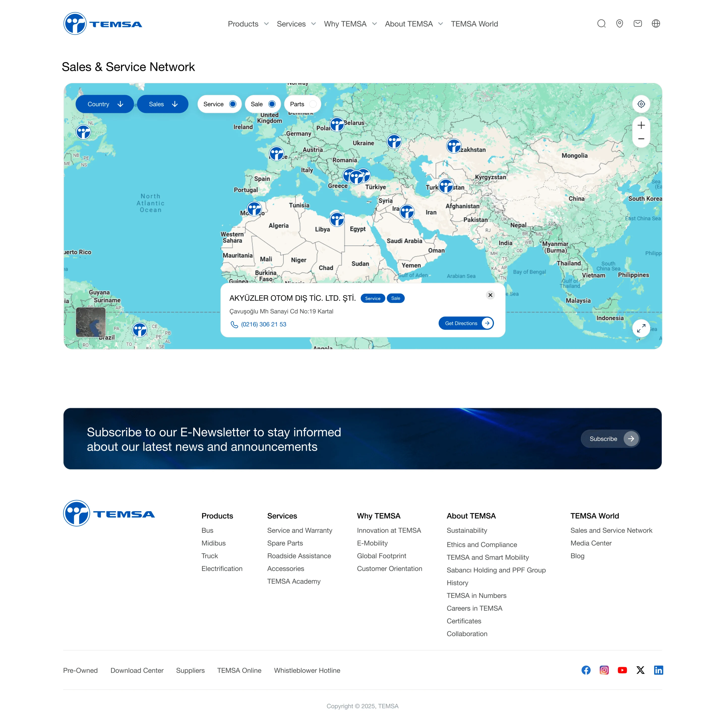Image resolution: width=726 pixels, height=728 pixels.
Task: Open Electrification footer link
Action: pyautogui.click(x=222, y=569)
